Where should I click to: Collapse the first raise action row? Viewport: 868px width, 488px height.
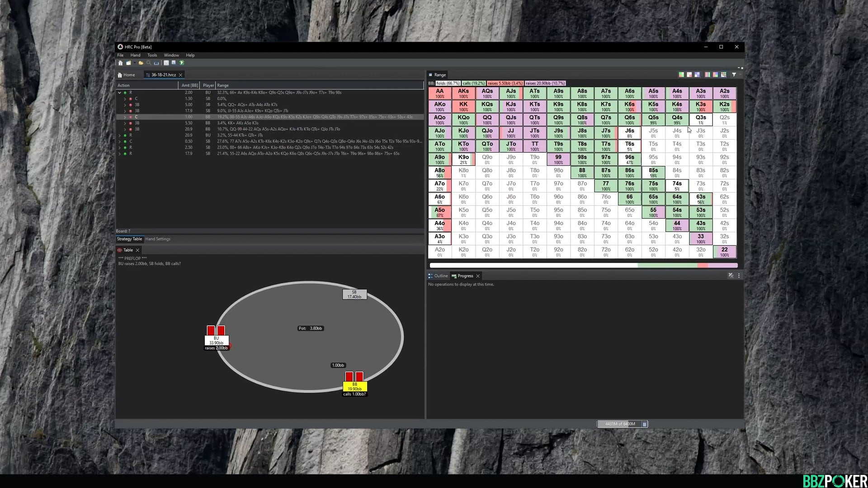click(119, 92)
